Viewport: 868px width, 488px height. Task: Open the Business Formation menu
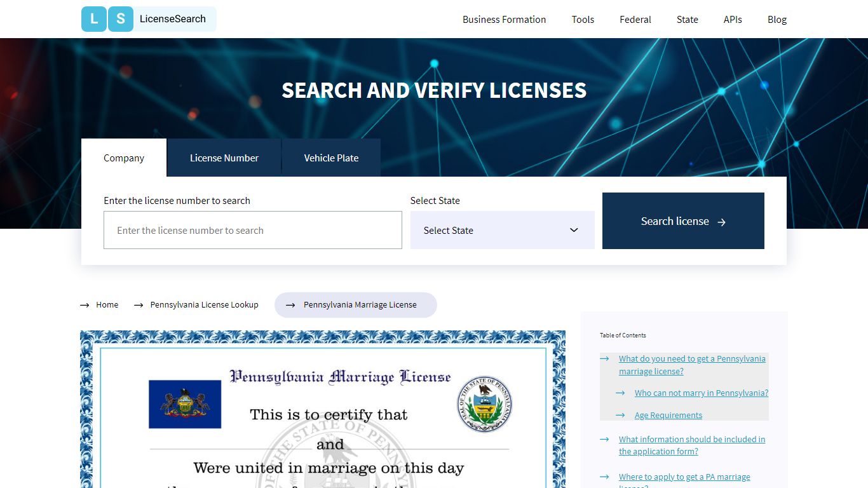[504, 19]
